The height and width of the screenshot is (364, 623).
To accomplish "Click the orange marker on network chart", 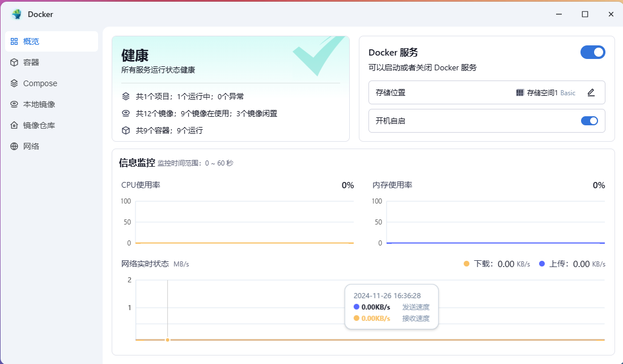I will click(x=168, y=340).
